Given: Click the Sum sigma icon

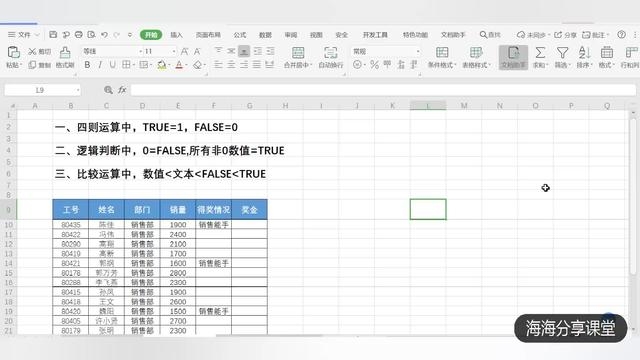Looking at the screenshot, I should 540,52.
